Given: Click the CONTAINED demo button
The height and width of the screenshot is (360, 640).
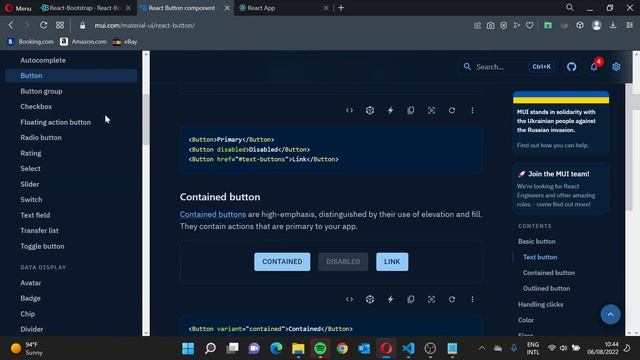Looking at the screenshot, I should [x=282, y=262].
